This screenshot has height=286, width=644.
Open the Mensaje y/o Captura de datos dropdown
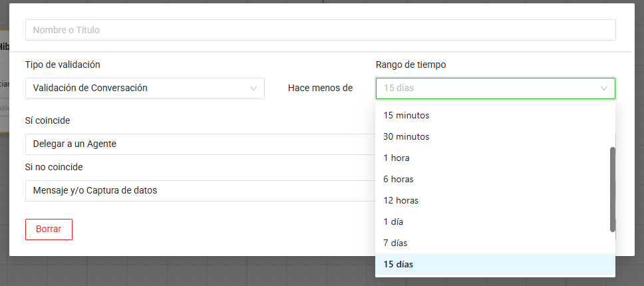200,190
